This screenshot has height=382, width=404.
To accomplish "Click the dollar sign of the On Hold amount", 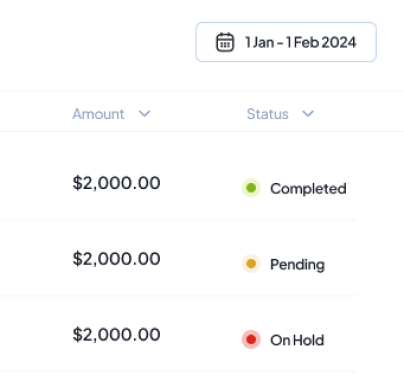I will click(x=77, y=334).
